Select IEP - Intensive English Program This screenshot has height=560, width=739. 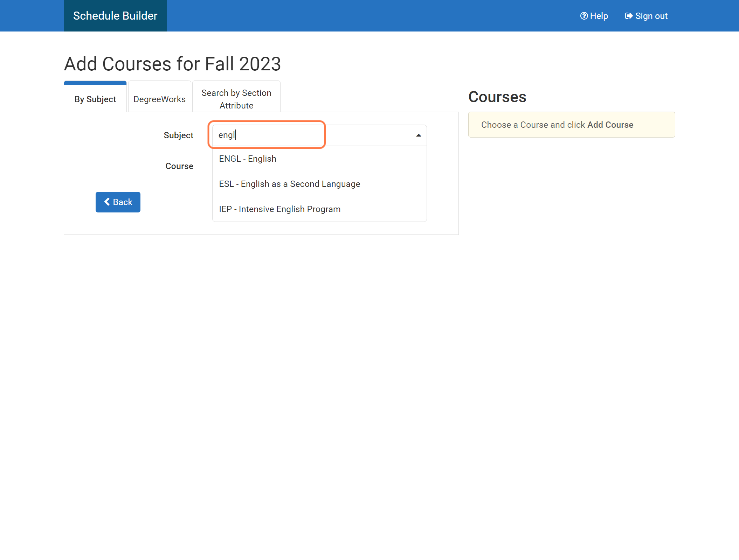(319, 209)
